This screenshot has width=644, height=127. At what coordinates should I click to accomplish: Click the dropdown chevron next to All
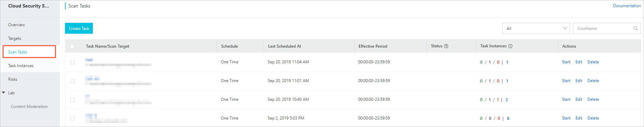pyautogui.click(x=565, y=28)
